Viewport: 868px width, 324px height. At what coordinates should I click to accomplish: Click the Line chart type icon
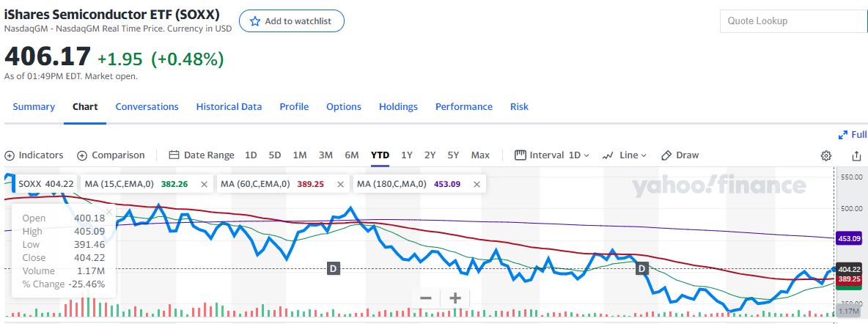pos(608,155)
